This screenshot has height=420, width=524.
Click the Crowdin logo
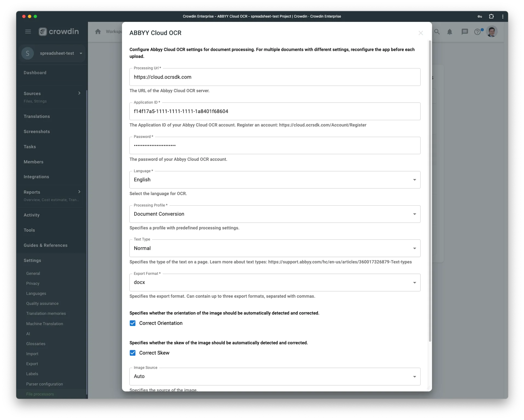point(59,32)
